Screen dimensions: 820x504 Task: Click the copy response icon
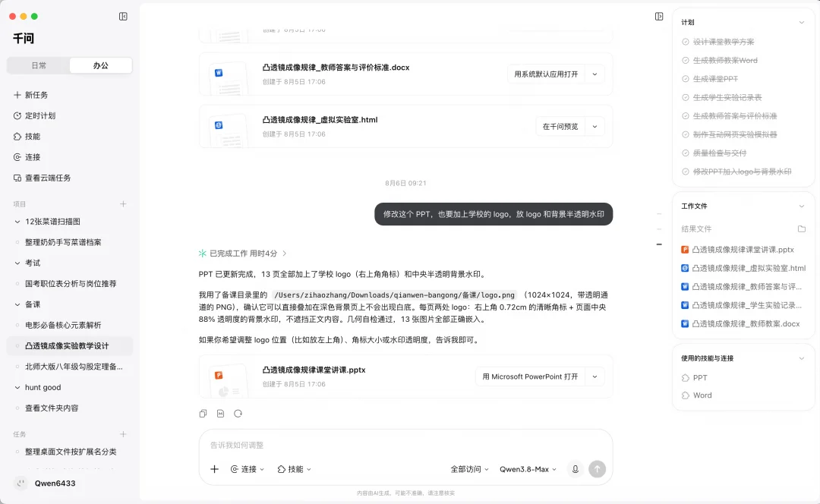tap(203, 414)
